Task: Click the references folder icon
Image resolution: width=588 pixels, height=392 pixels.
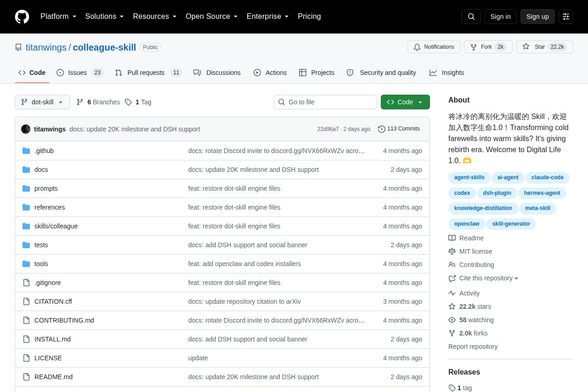Action: tap(26, 207)
